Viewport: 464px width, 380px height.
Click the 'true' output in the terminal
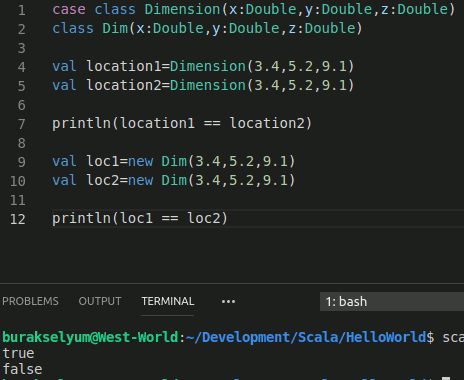[x=18, y=354]
